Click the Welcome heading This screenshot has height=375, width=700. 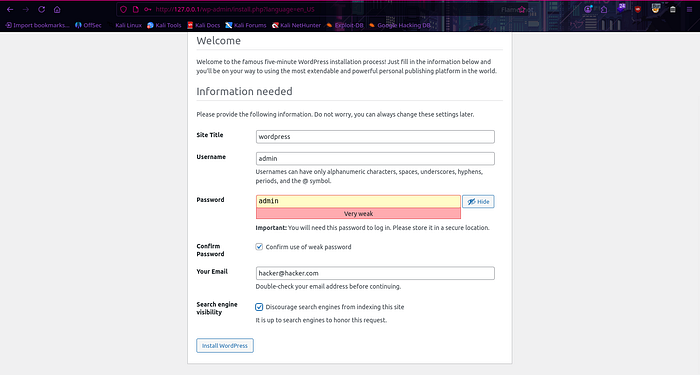tap(218, 41)
